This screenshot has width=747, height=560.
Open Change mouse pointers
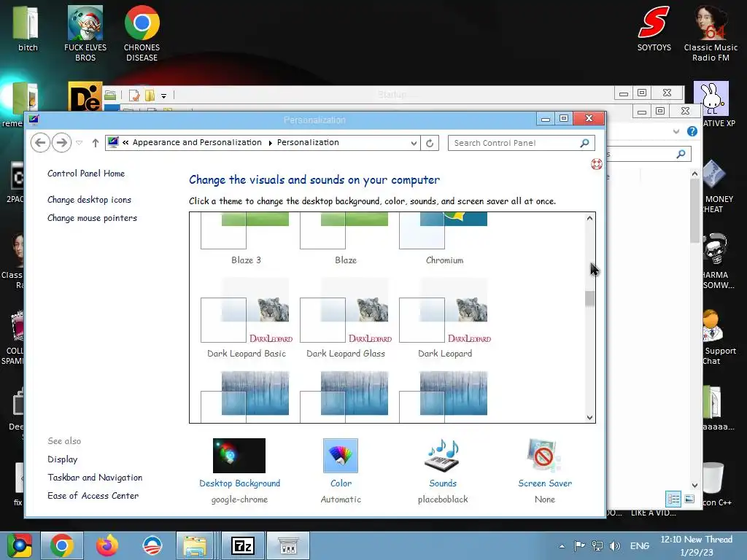pos(92,217)
